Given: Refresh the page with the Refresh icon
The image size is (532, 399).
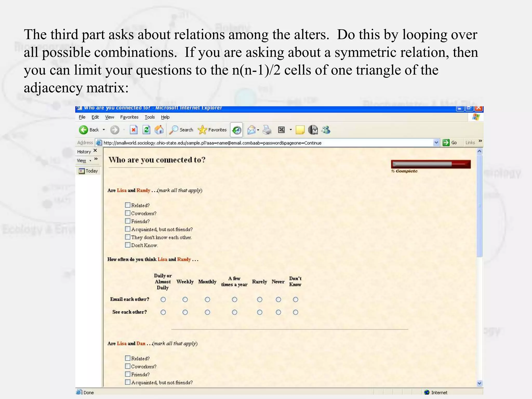Looking at the screenshot, I should tap(146, 130).
